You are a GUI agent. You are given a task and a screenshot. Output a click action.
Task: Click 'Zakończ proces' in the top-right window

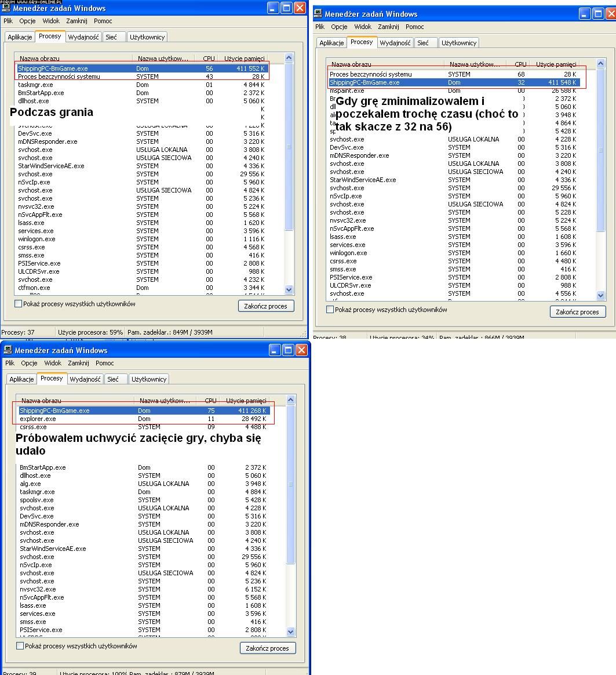pos(578,311)
